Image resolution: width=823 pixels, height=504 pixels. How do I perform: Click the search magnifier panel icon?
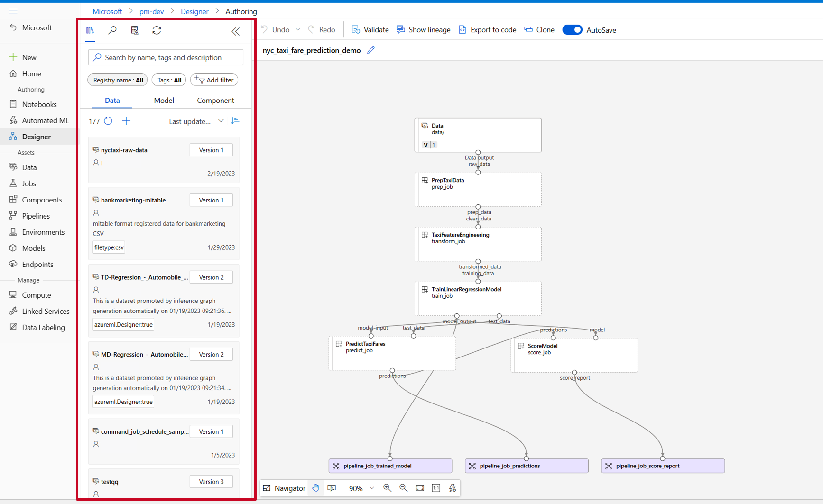pyautogui.click(x=112, y=30)
